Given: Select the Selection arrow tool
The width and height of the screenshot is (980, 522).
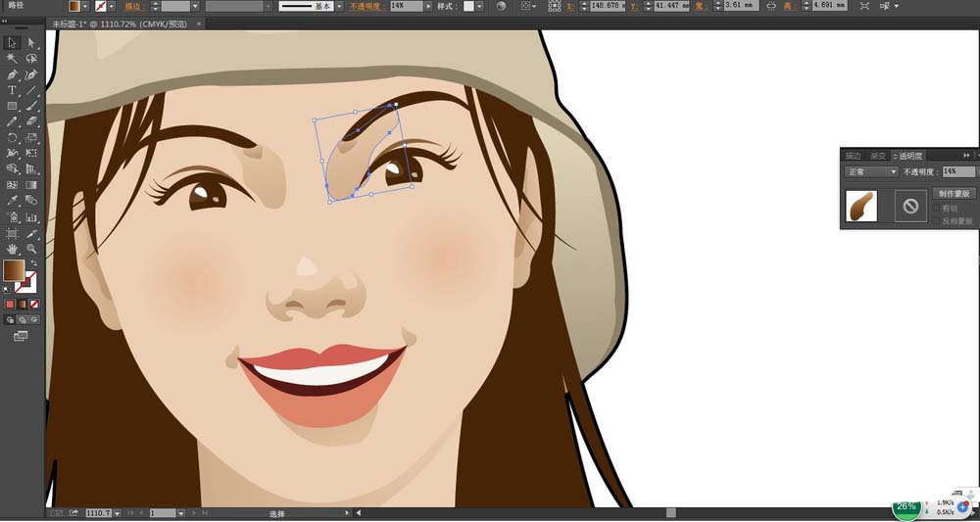Looking at the screenshot, I should point(12,42).
